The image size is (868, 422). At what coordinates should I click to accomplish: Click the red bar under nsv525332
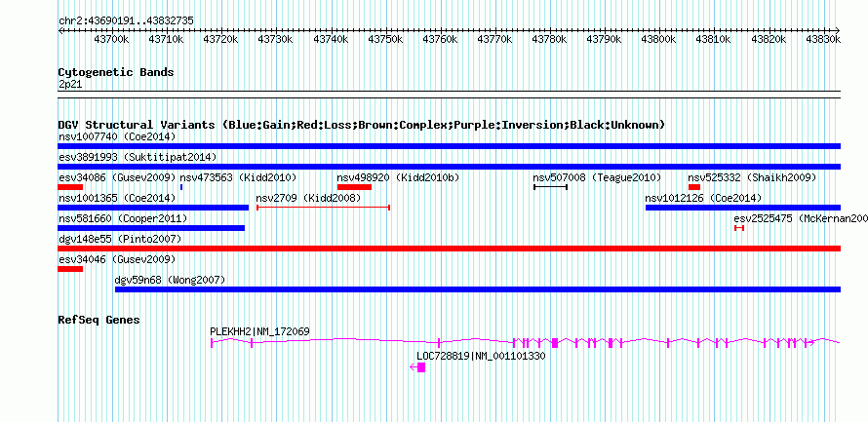[694, 187]
